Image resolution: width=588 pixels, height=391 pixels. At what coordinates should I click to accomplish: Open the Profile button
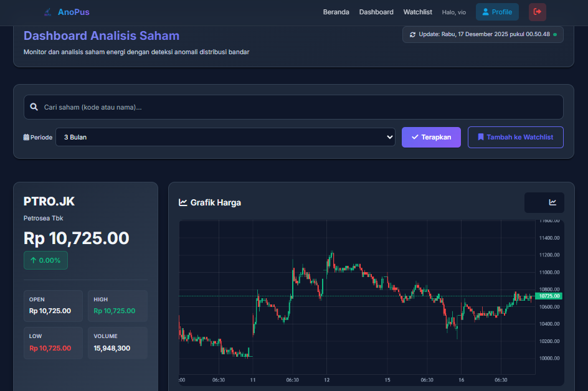496,12
